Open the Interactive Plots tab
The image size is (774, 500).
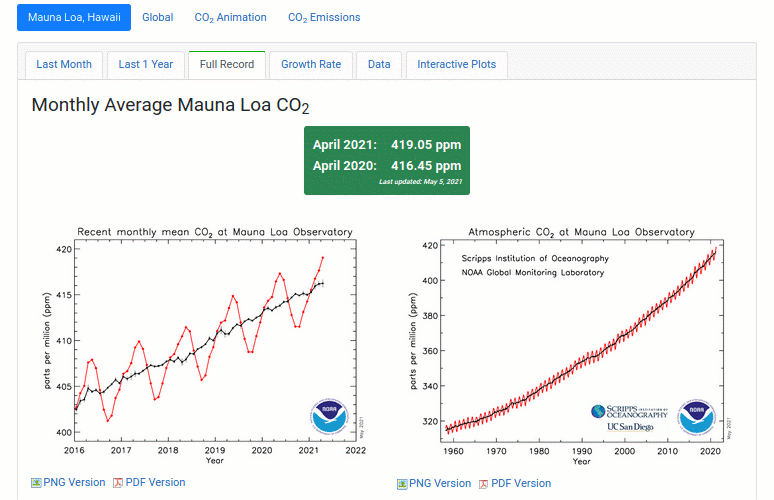point(456,65)
